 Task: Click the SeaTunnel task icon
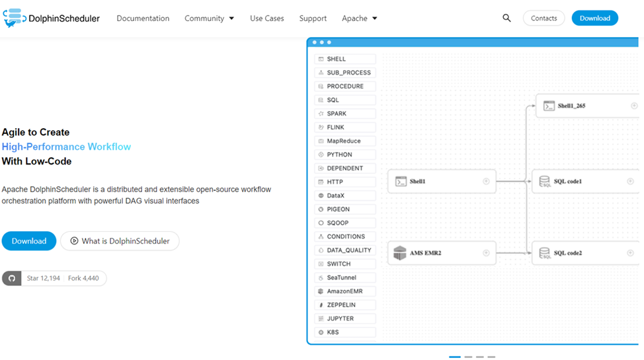(x=321, y=278)
